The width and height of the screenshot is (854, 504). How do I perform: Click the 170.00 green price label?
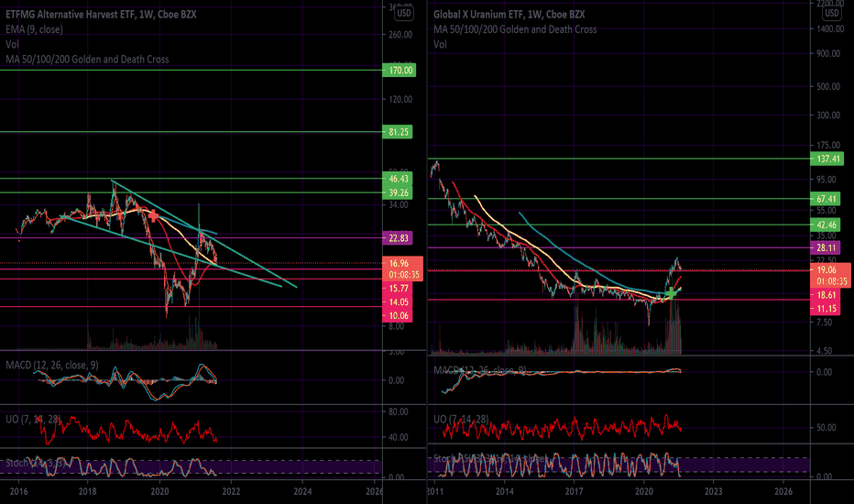400,71
